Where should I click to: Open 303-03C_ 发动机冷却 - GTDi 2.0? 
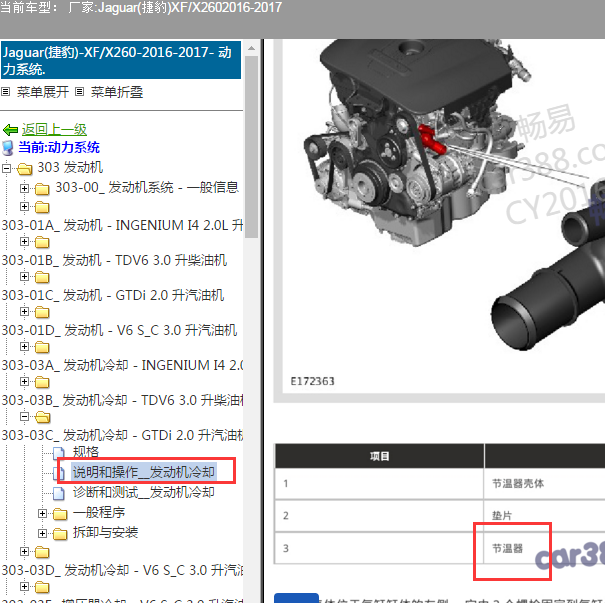(x=122, y=436)
